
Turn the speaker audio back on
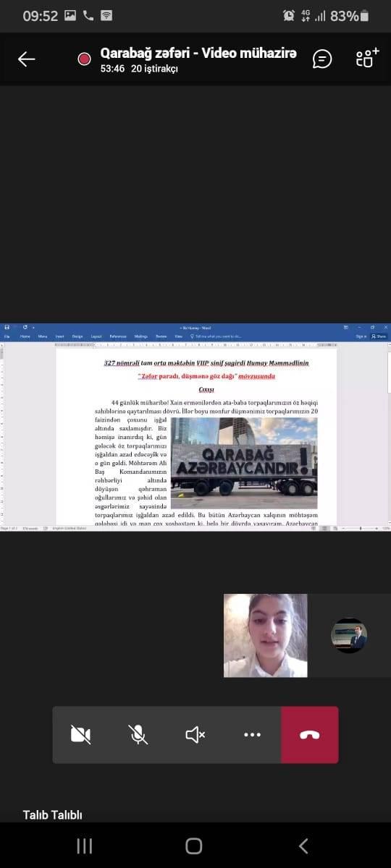tap(195, 735)
